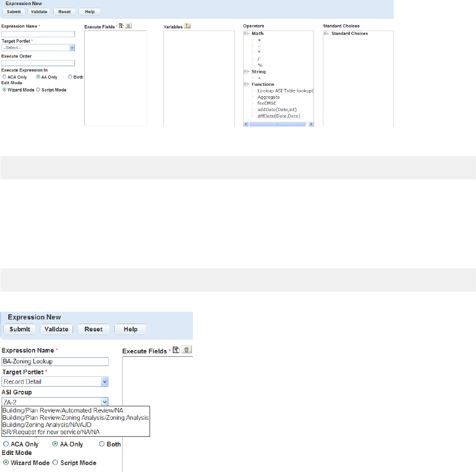
Task: Click the empty Expression Name field
Action: click(38, 34)
